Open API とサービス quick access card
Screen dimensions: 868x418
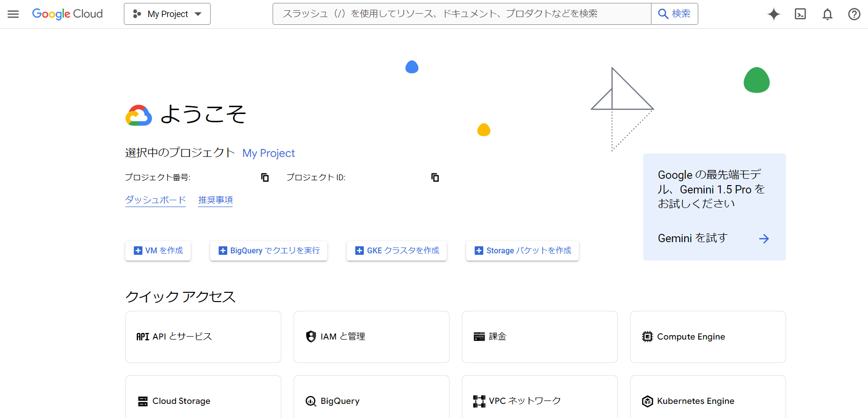pos(203,337)
